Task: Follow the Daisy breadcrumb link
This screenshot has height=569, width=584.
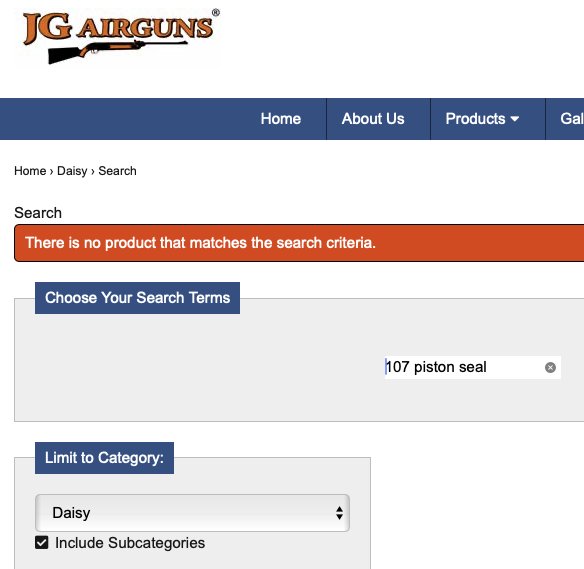Action: (x=72, y=171)
